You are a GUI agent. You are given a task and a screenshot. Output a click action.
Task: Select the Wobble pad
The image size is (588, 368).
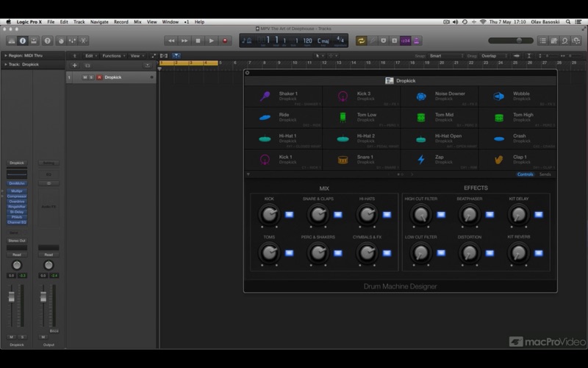tap(517, 96)
